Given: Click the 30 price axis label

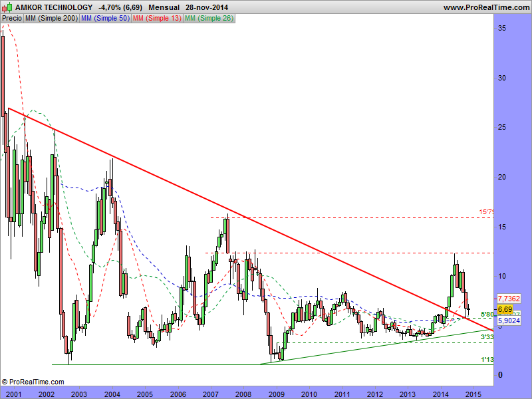Looking at the screenshot, I should point(502,78).
